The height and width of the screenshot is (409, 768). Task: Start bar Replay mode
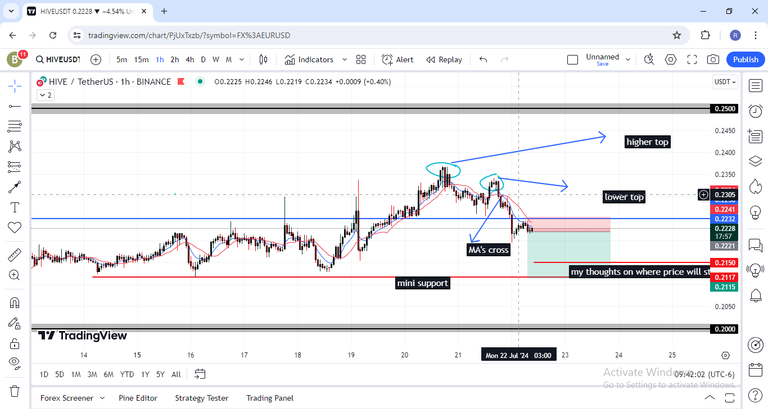tap(444, 60)
